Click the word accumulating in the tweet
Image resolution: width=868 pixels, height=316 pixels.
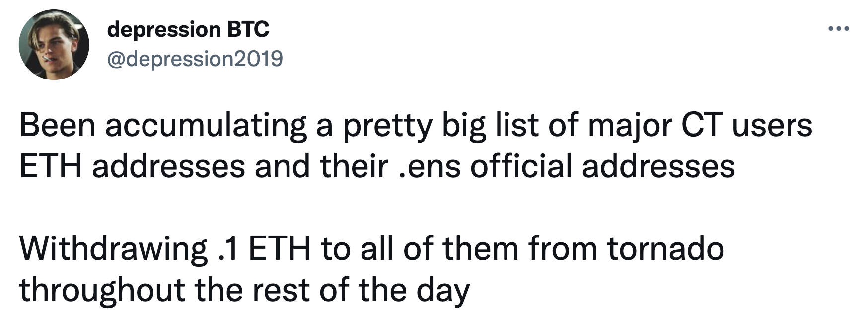pos(206,126)
